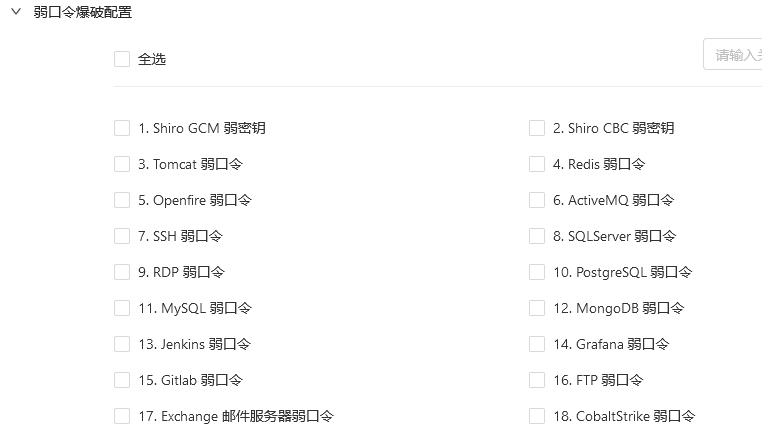Enable Shiro GCM 弱密钥 checkbox

pos(122,128)
